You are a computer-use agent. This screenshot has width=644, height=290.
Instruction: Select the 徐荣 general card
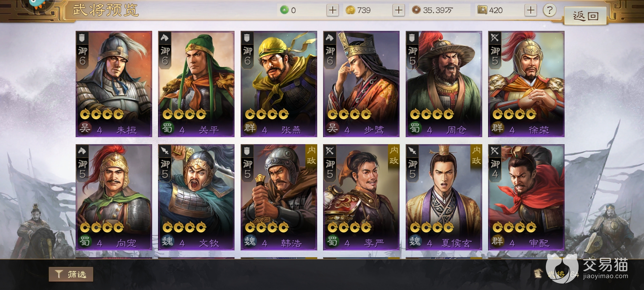tap(526, 84)
